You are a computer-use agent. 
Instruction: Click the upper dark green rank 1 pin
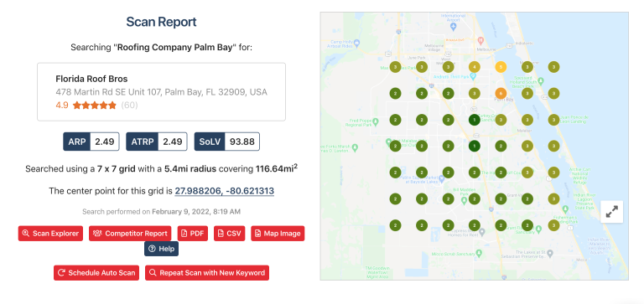(475, 120)
